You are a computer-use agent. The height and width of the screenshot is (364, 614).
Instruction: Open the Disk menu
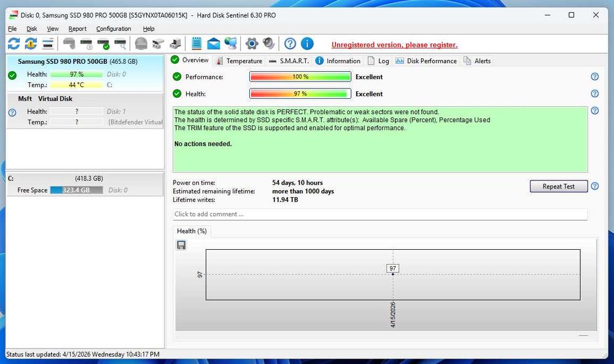pyautogui.click(x=32, y=29)
